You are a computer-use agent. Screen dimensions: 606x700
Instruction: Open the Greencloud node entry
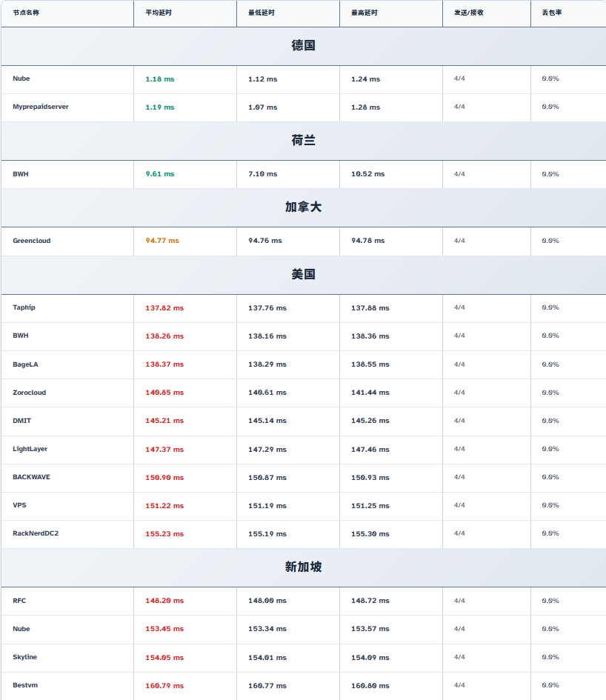coord(32,241)
